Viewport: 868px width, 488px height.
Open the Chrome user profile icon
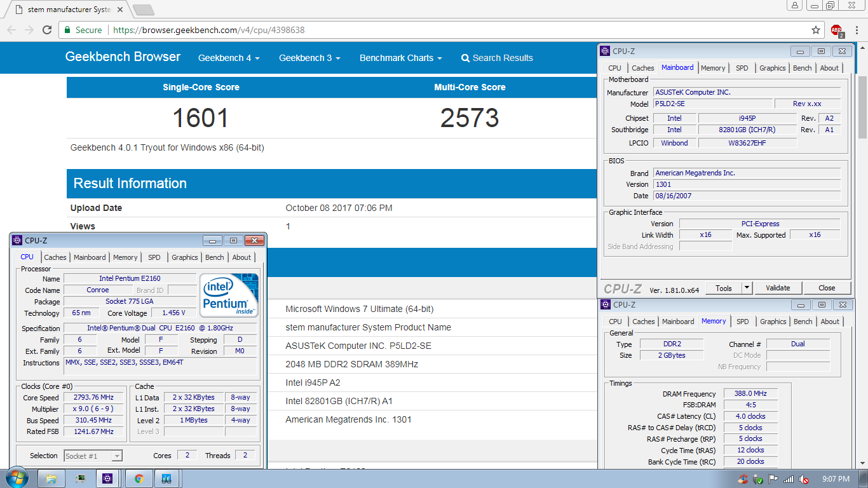pos(795,5)
